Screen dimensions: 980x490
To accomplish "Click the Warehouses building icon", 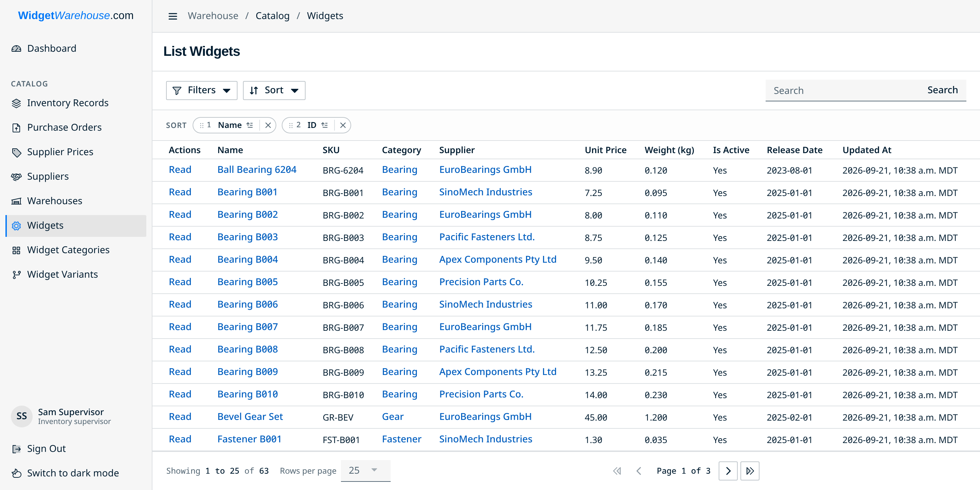I will click(x=16, y=201).
